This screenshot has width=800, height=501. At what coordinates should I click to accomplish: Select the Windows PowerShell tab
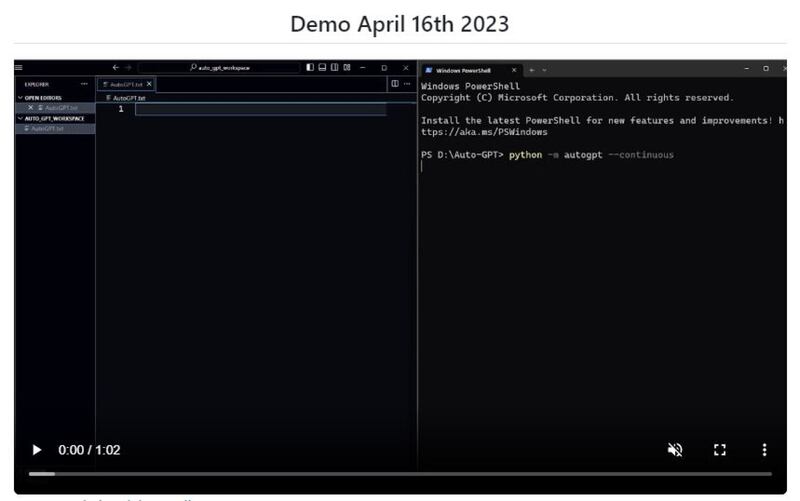(x=463, y=70)
